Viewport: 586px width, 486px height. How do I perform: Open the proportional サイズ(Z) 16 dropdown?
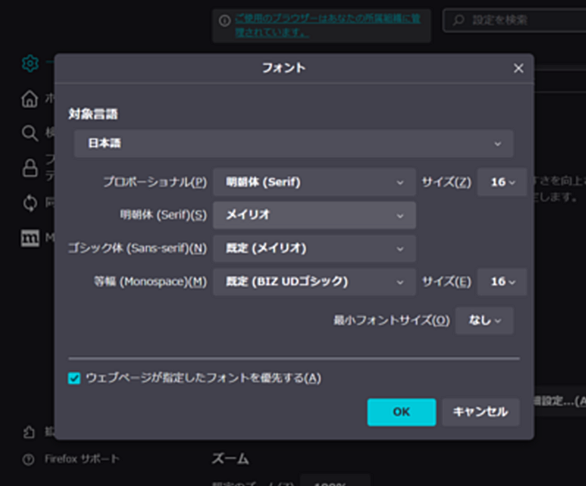click(502, 182)
